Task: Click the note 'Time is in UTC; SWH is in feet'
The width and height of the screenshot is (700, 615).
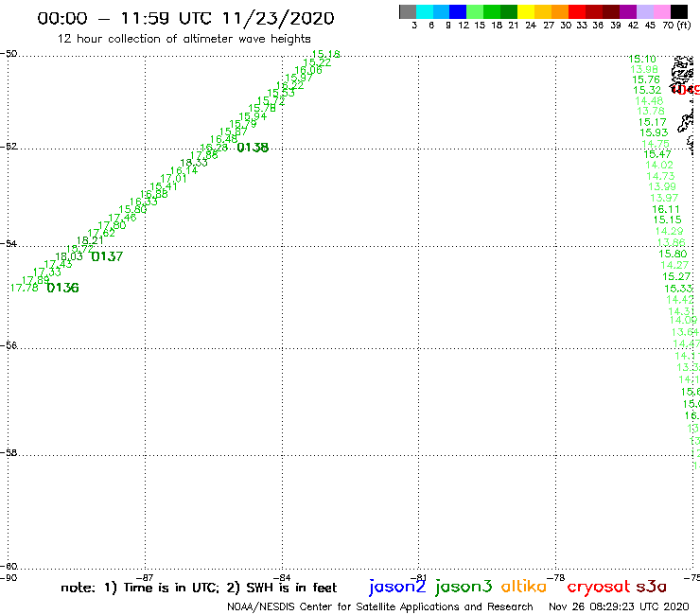Action: click(x=199, y=588)
